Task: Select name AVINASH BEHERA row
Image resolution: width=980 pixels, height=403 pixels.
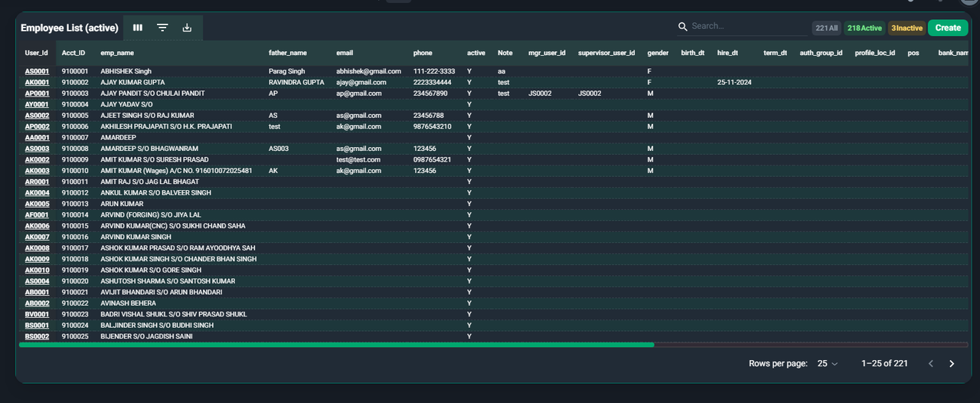Action: (128, 303)
